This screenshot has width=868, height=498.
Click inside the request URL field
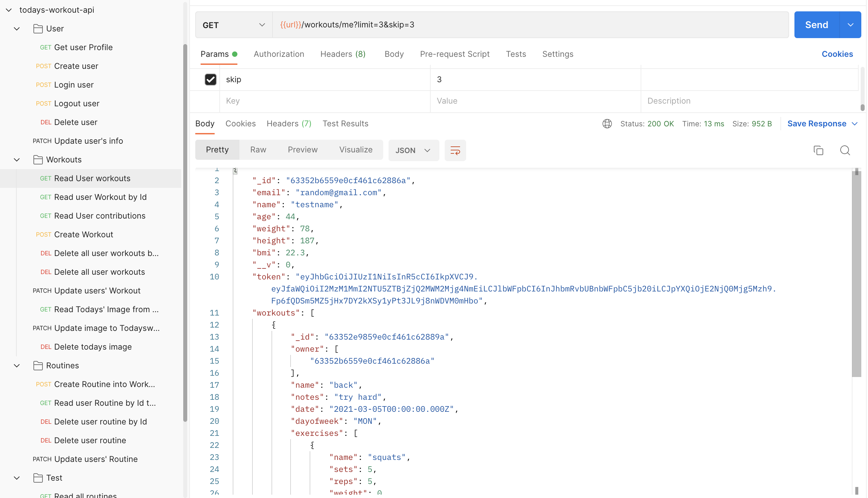tap(479, 25)
